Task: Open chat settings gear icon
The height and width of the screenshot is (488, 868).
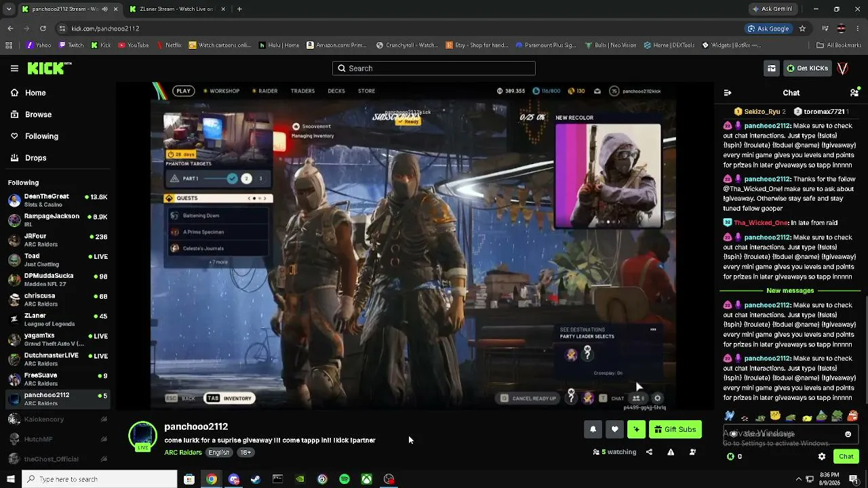Action: (822, 457)
